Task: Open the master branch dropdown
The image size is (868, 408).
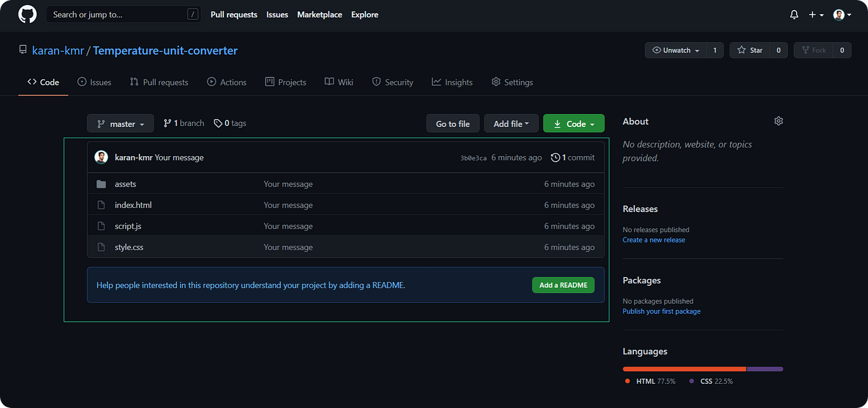Action: pyautogui.click(x=120, y=123)
